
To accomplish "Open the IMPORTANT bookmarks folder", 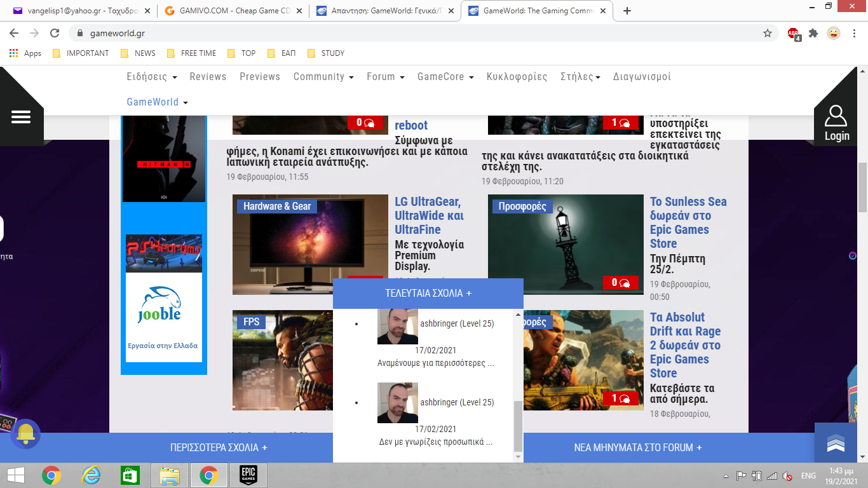I will (x=81, y=53).
